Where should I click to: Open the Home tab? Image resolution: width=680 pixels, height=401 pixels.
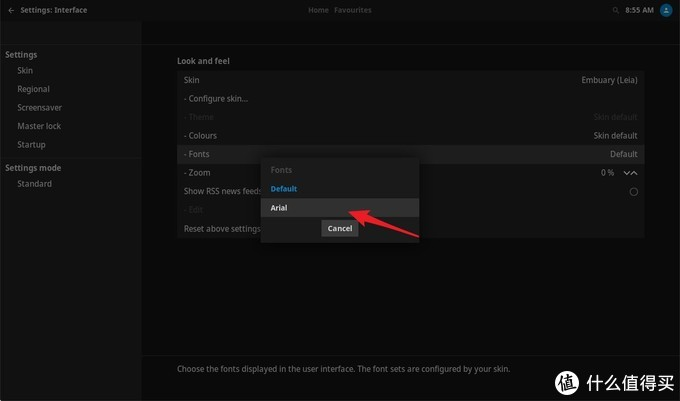(318, 10)
